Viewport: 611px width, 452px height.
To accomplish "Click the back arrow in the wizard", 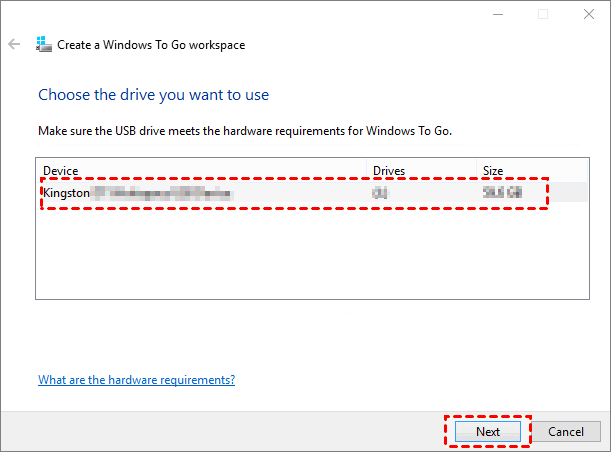I will pos(14,45).
